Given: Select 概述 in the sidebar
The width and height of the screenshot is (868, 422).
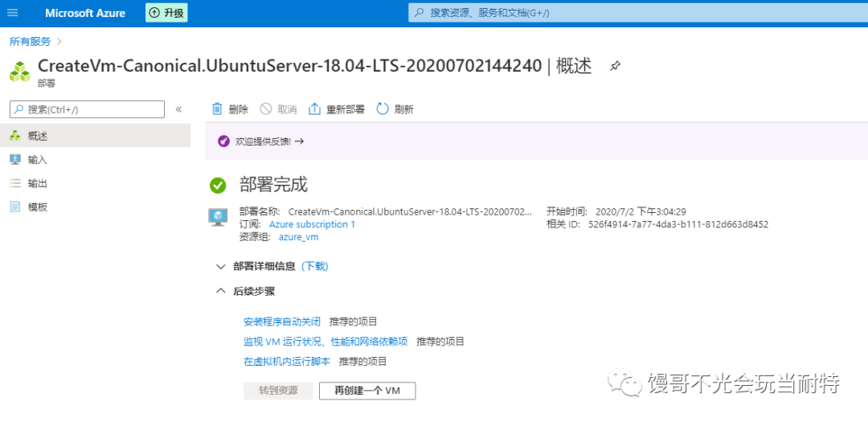Looking at the screenshot, I should point(95,136).
